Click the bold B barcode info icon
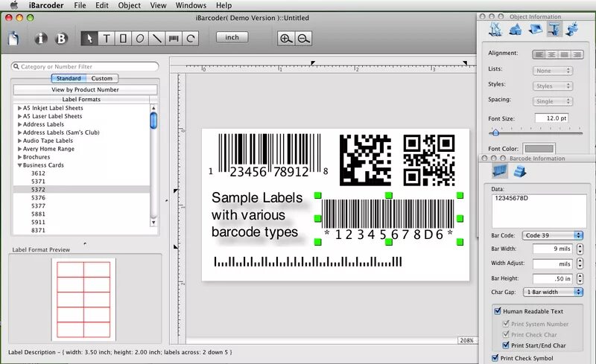The height and width of the screenshot is (364, 596). (61, 39)
